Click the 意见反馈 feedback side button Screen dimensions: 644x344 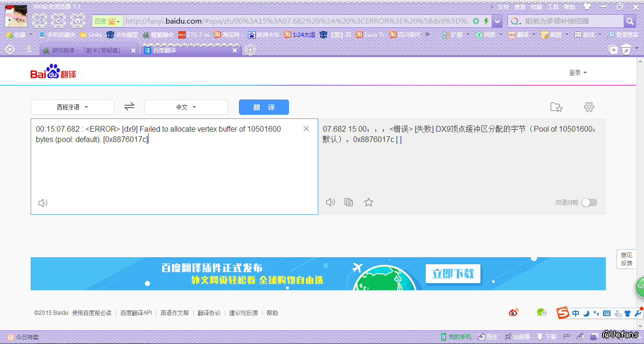point(627,259)
